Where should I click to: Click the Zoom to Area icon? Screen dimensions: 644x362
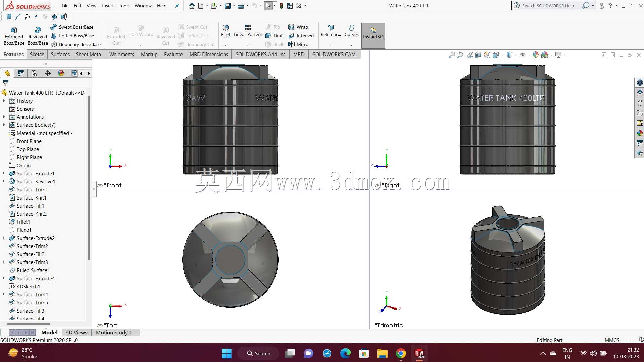pyautogui.click(x=461, y=55)
